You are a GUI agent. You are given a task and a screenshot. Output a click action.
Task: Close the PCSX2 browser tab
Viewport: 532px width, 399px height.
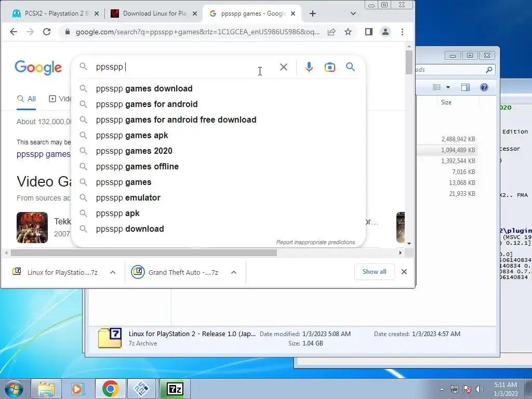96,14
